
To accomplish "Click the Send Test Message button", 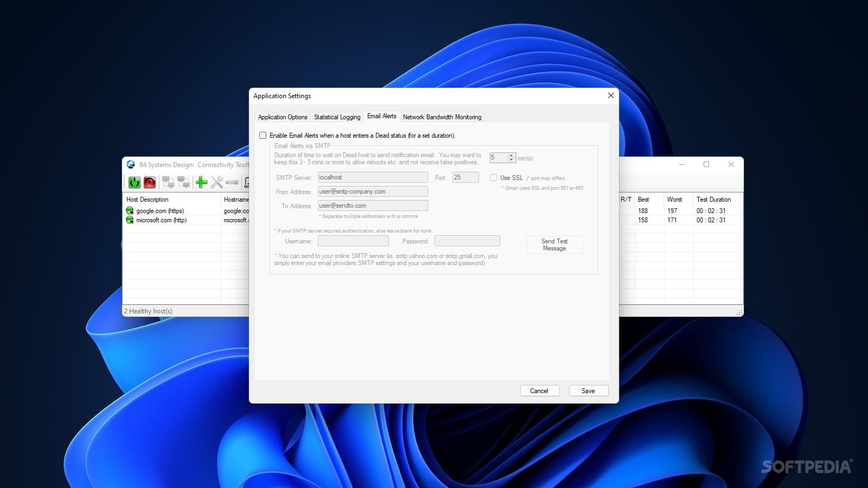I will 554,245.
